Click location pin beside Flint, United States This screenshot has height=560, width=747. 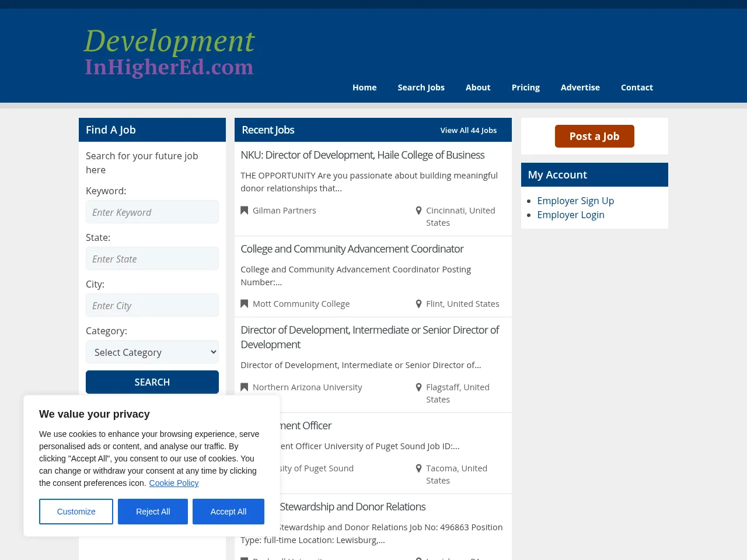pyautogui.click(x=418, y=304)
